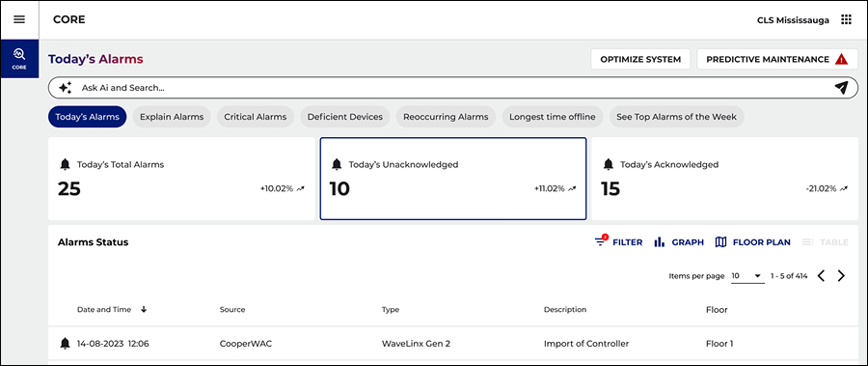Click the CooperWAC alarm row bell
The image size is (868, 366).
66,344
